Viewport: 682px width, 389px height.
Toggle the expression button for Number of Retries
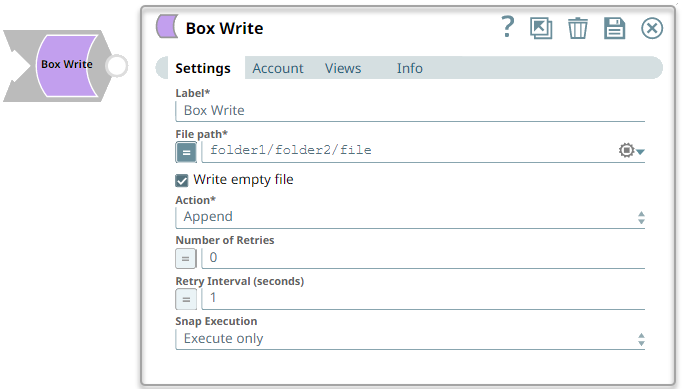(x=186, y=258)
